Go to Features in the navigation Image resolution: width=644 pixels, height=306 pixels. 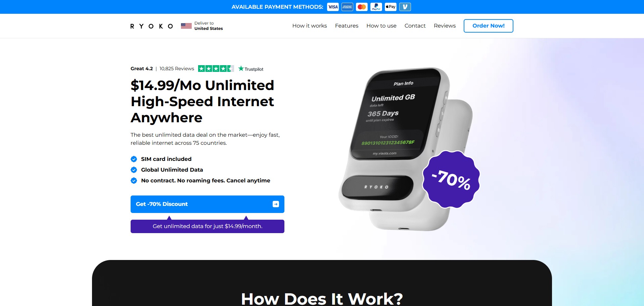tap(347, 26)
